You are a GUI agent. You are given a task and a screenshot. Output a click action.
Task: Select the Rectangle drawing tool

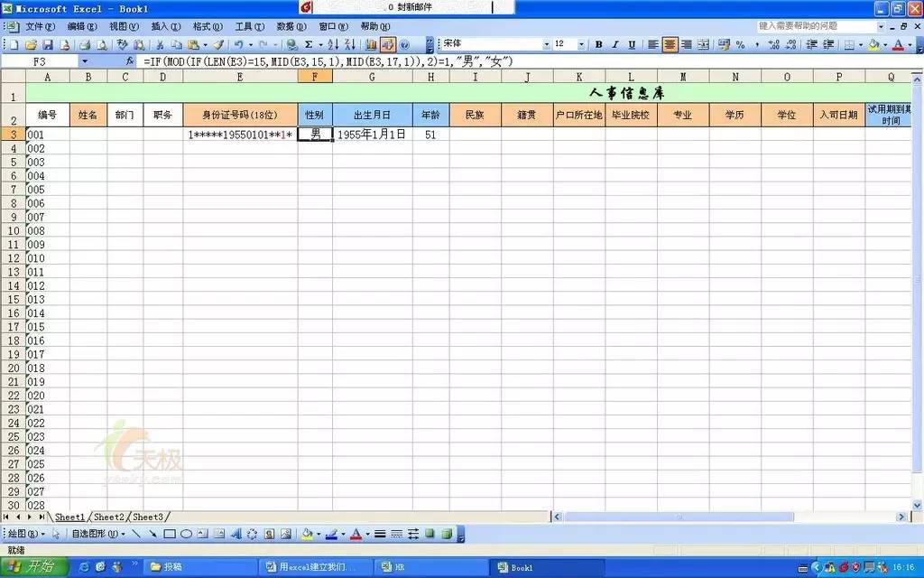[x=170, y=534]
